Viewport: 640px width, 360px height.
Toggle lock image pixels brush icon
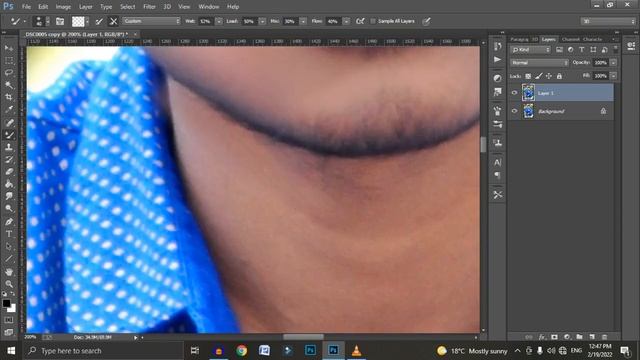pos(539,76)
